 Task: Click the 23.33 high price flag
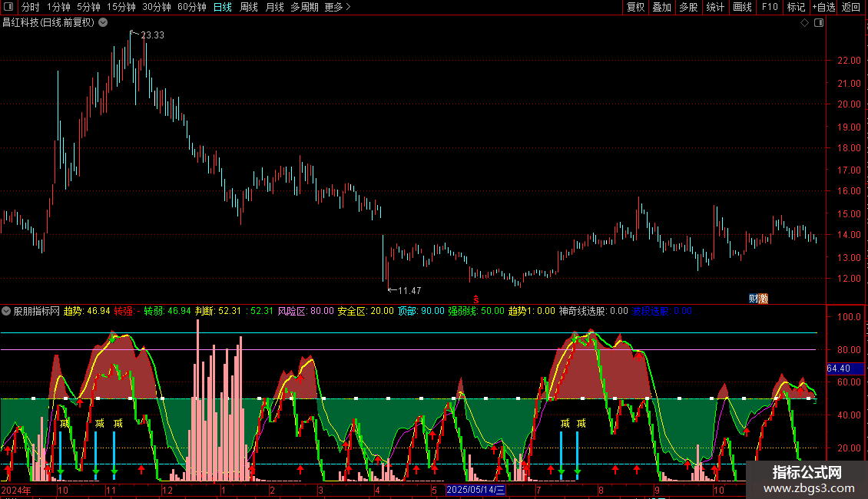[152, 35]
